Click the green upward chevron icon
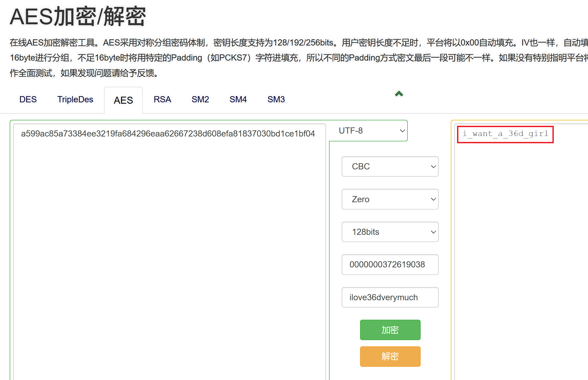This screenshot has height=380, width=588. 399,94
